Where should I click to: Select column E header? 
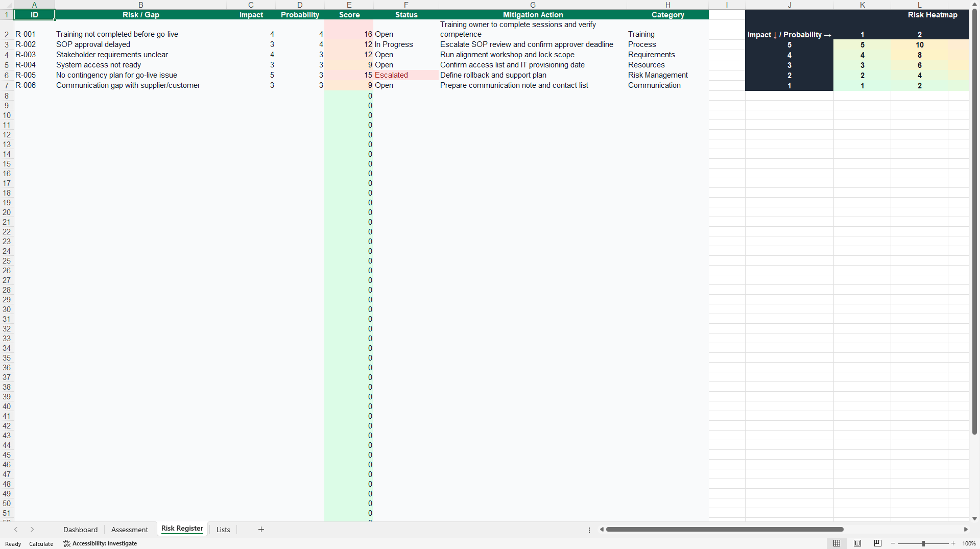[349, 5]
